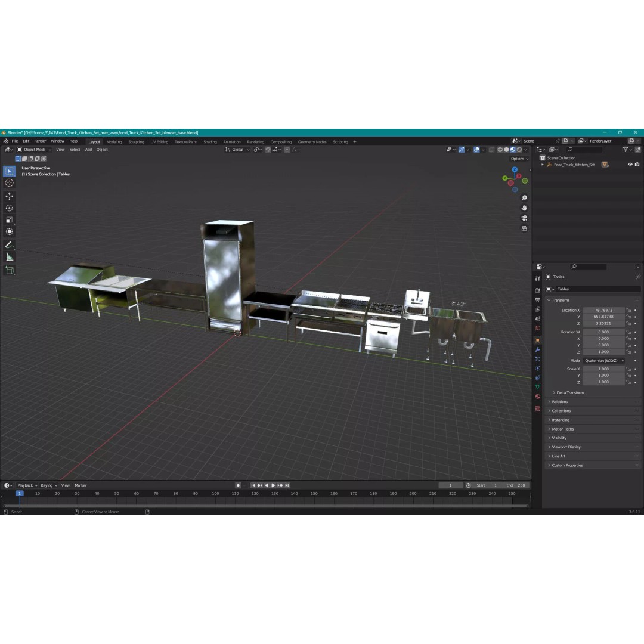Toggle viewport gizmos
The height and width of the screenshot is (644, 644).
(x=461, y=150)
